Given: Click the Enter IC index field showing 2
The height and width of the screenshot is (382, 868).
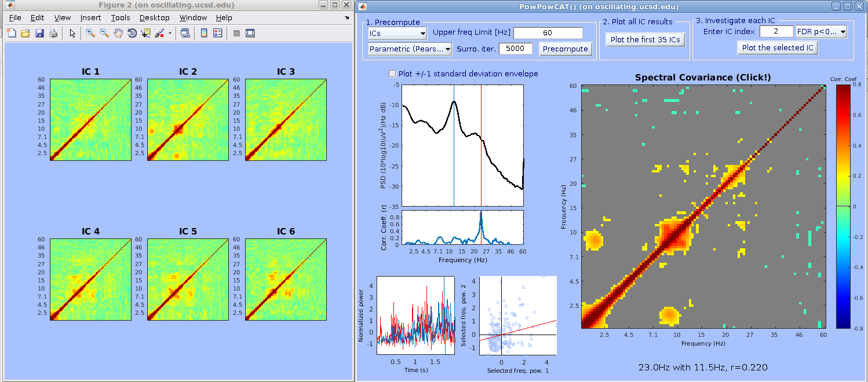Looking at the screenshot, I should point(775,31).
